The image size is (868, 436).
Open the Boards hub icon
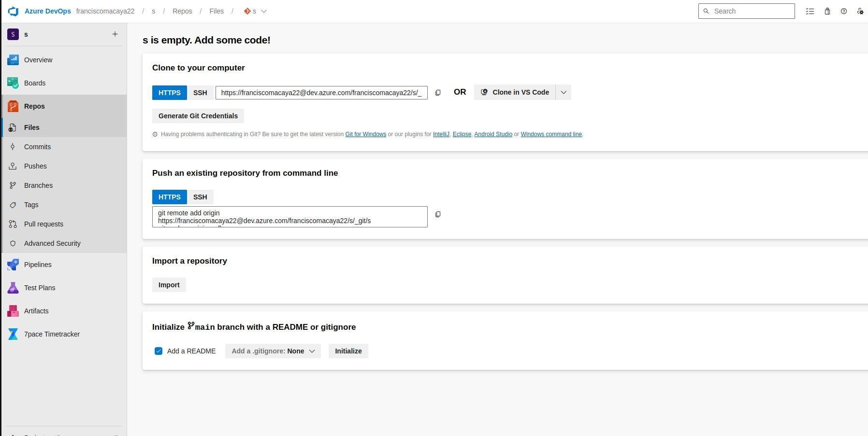[x=13, y=83]
